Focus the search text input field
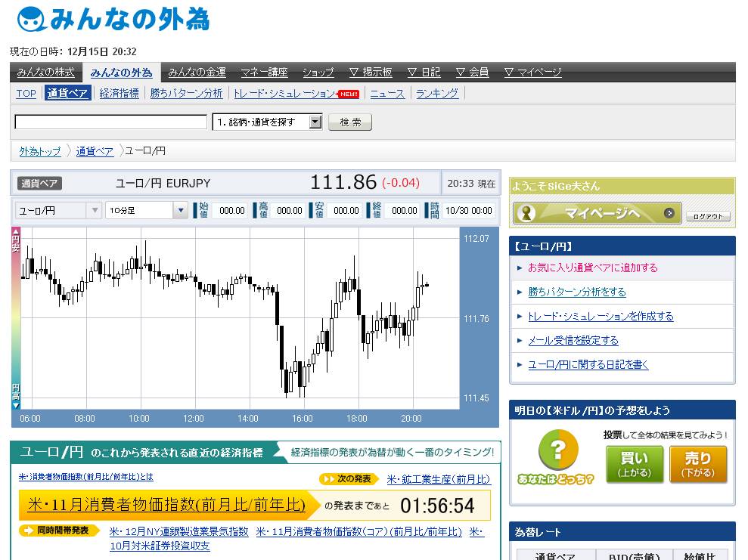The image size is (748, 560). (110, 122)
